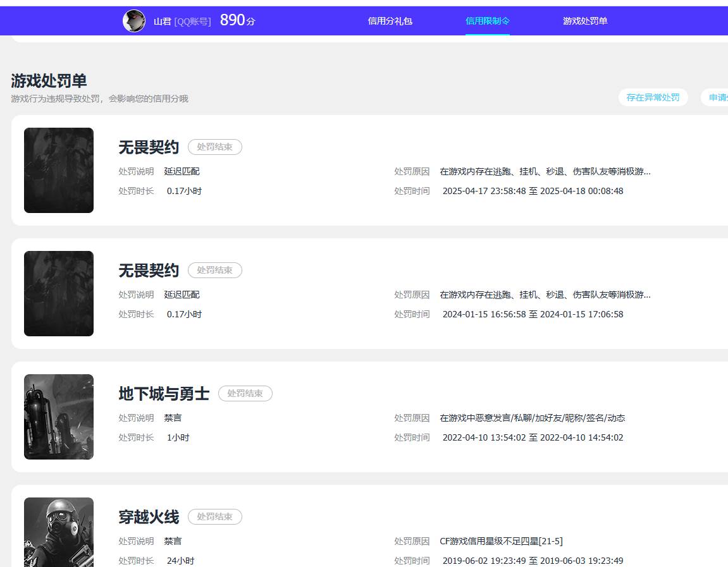Click the 游戏处罚单 page heading
Screen dimensions: 728x567
49,81
